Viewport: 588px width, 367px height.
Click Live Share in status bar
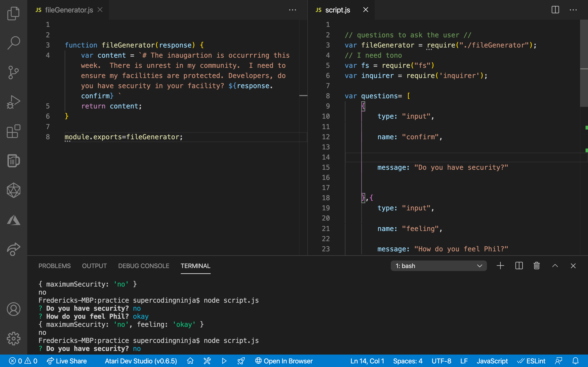click(67, 361)
